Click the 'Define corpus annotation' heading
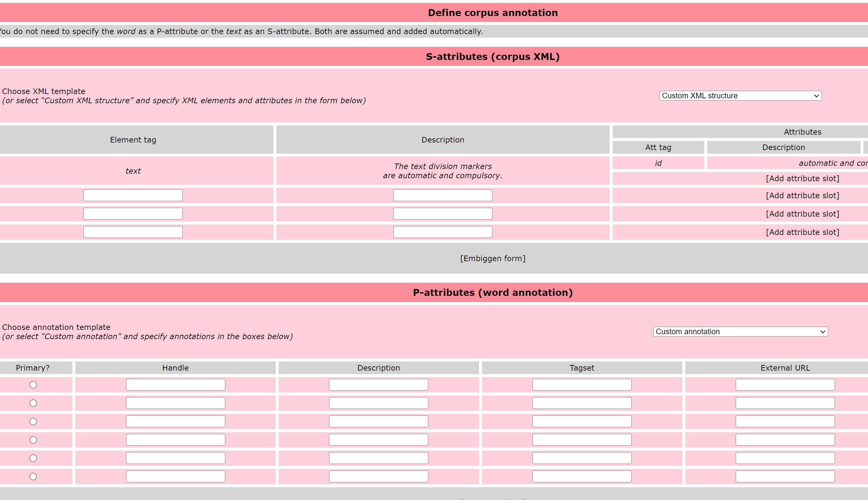This screenshot has height=500, width=868. (493, 13)
